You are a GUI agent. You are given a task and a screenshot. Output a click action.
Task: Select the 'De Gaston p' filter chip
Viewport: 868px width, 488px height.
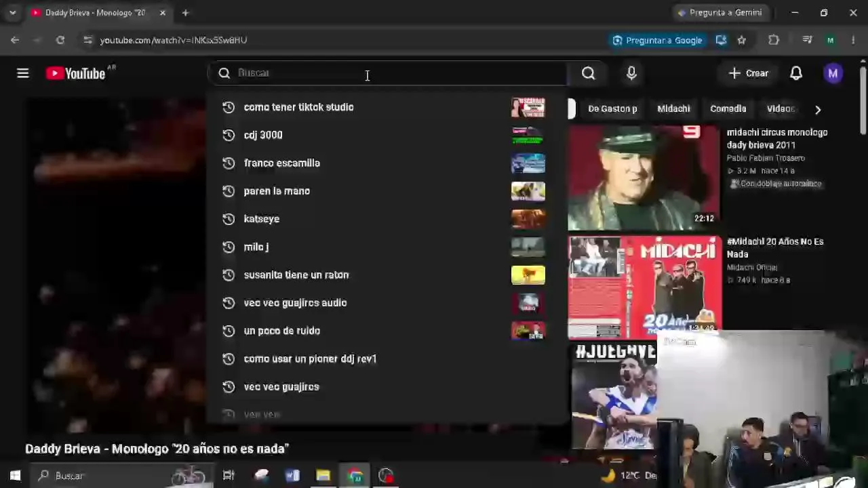point(612,108)
